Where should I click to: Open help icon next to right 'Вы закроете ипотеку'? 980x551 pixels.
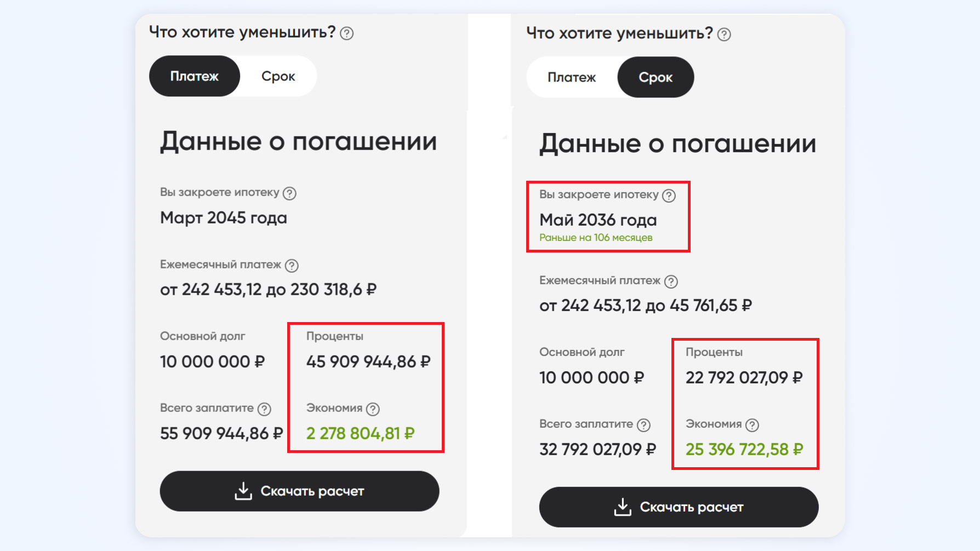(x=669, y=196)
